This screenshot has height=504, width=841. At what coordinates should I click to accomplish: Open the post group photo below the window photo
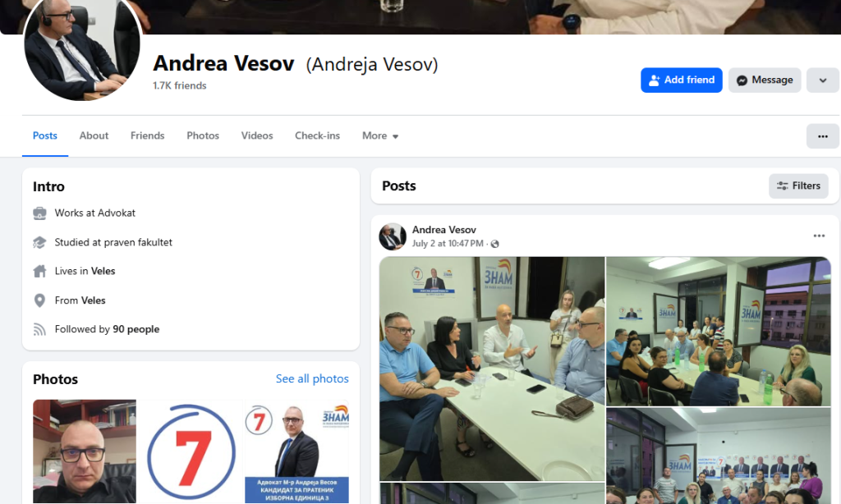[x=719, y=456]
